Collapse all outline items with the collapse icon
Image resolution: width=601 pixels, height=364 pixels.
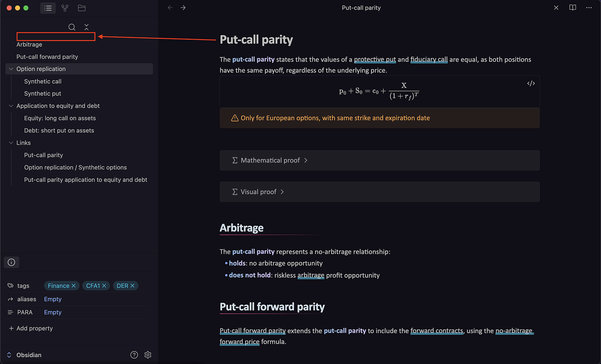[86, 27]
